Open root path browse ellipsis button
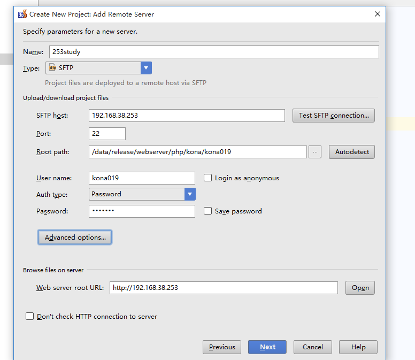Viewport: 415px width, 360px height. tap(315, 152)
